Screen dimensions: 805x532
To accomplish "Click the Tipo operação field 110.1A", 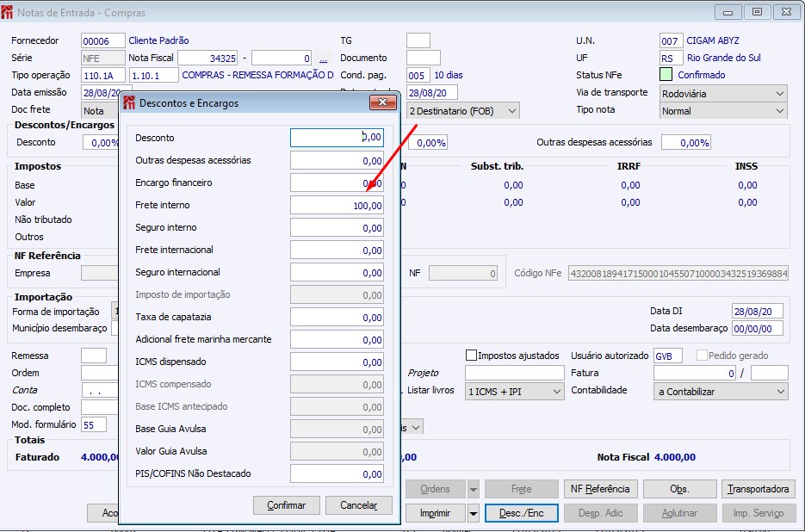I will tap(103, 76).
